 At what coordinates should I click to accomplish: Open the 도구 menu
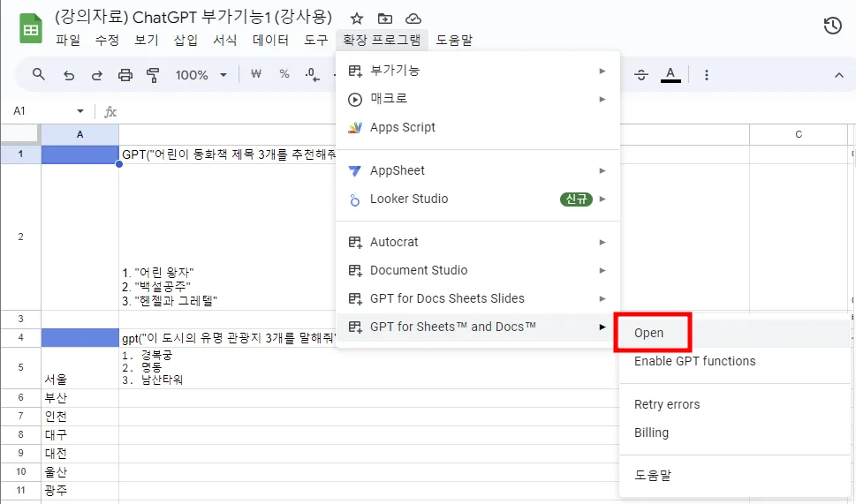pos(315,40)
